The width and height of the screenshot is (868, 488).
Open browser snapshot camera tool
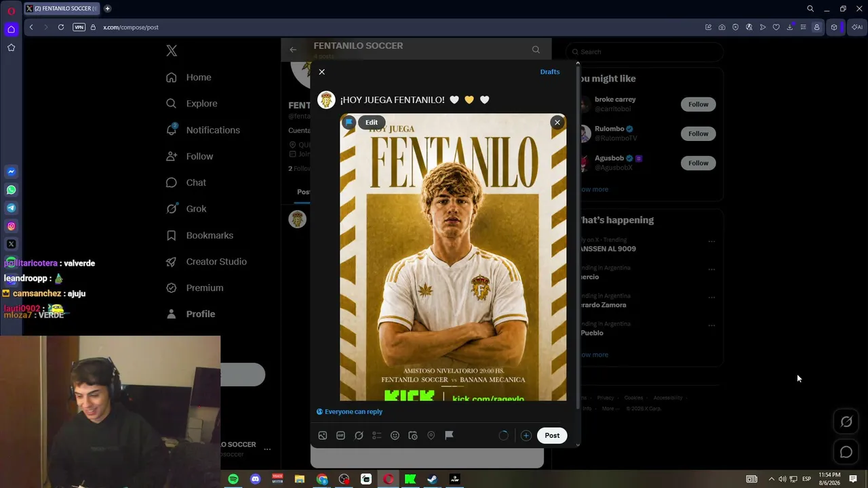[722, 27]
